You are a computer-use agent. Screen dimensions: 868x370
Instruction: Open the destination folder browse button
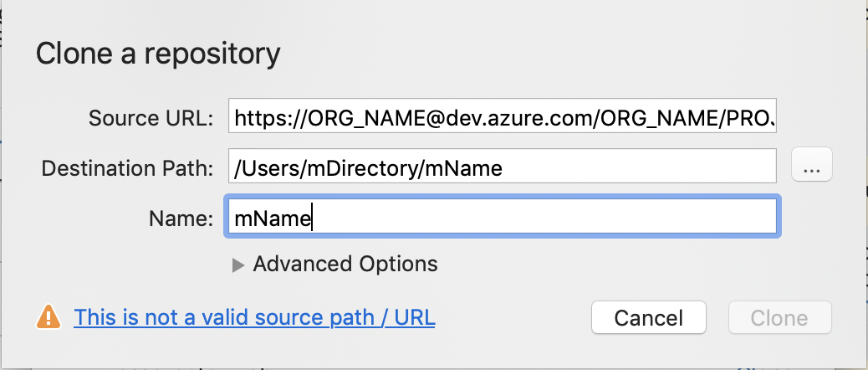[811, 167]
